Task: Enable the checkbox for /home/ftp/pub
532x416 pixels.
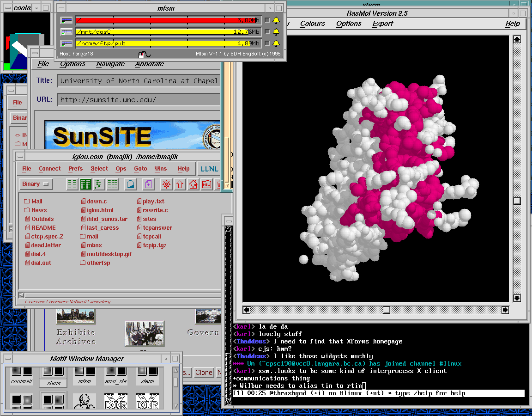Action: coord(267,43)
